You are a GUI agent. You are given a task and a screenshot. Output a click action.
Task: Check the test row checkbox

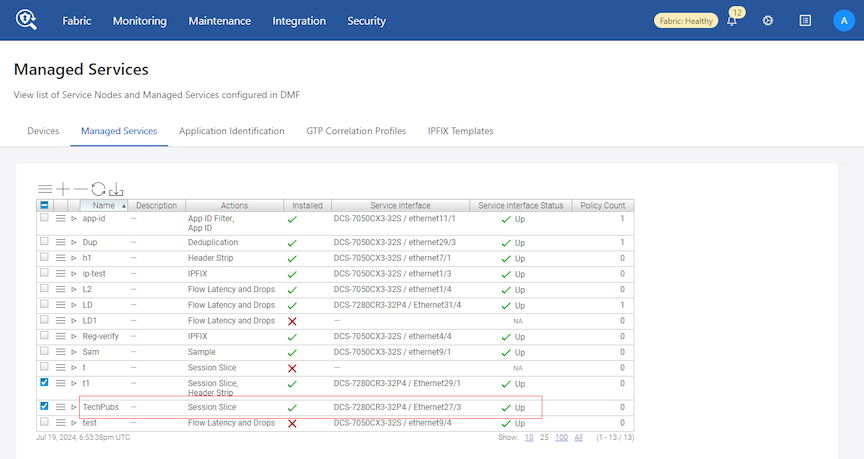44,422
